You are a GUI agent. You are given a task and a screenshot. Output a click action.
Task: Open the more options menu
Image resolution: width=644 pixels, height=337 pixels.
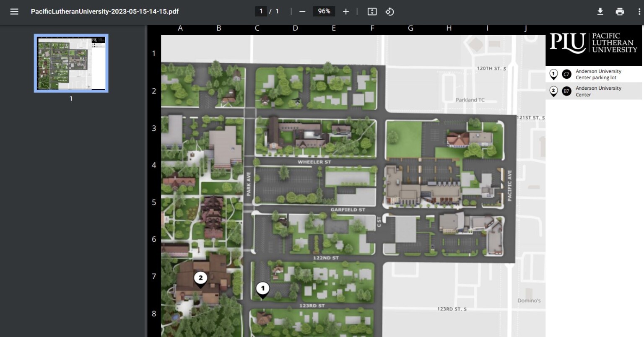(639, 11)
